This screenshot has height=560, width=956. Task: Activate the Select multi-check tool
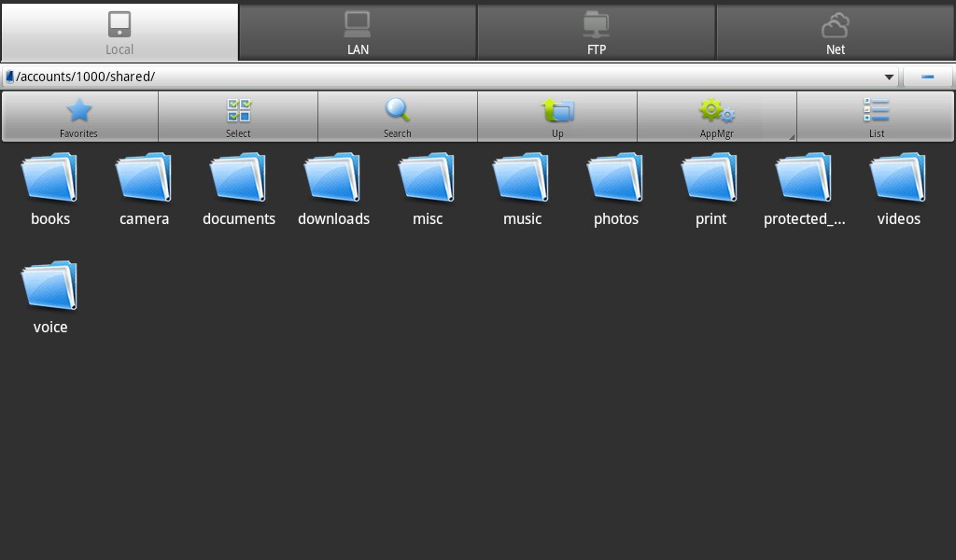[239, 116]
